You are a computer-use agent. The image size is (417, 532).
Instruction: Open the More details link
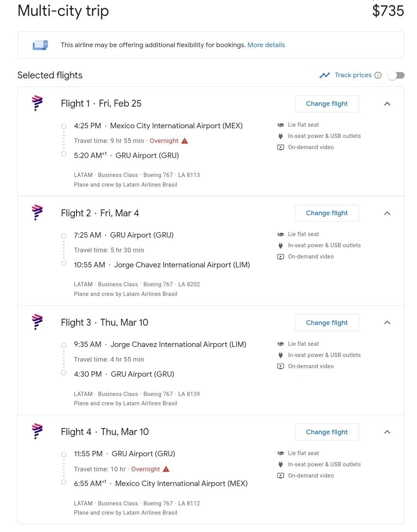(x=266, y=45)
